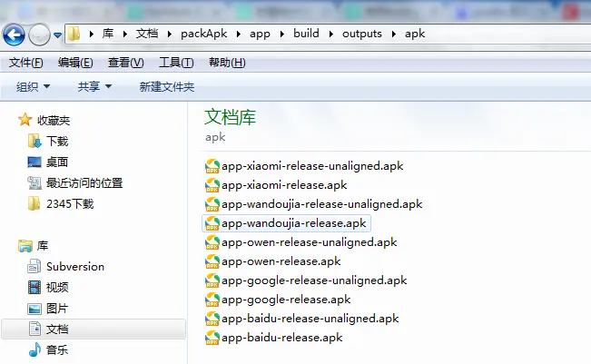Image resolution: width=591 pixels, height=364 pixels.
Task: Expand the arrow before 库 in address bar
Action: (91, 34)
